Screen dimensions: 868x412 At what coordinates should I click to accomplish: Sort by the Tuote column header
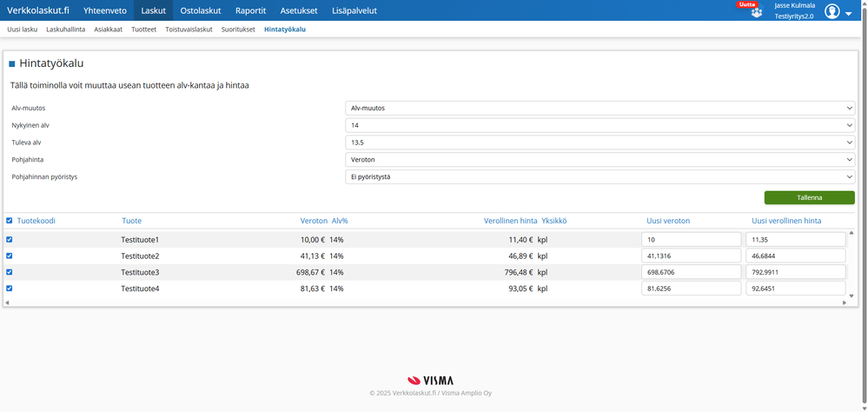(132, 221)
